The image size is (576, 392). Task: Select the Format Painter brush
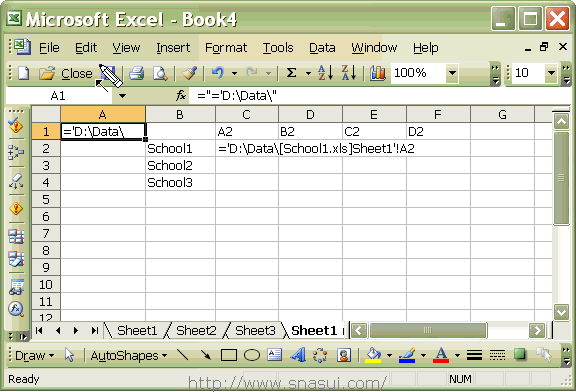pos(190,73)
